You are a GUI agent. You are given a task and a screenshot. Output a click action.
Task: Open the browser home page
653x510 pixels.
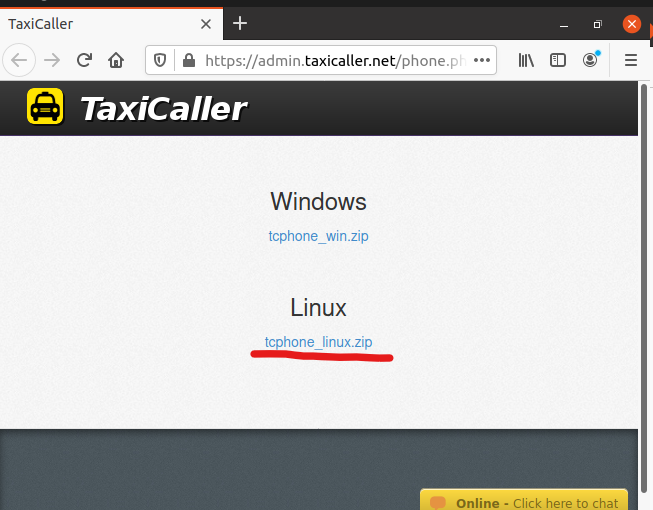click(116, 60)
